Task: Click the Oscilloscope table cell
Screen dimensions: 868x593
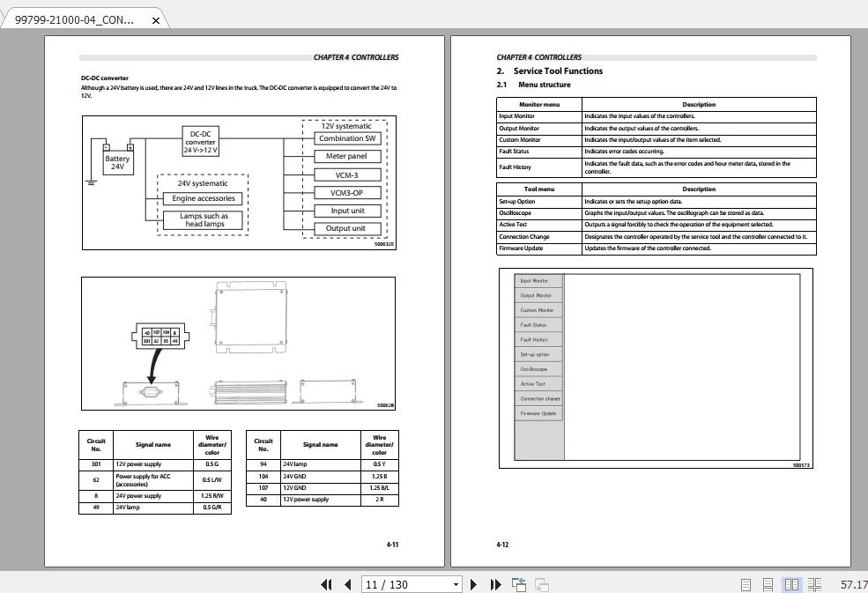Action: [539, 213]
